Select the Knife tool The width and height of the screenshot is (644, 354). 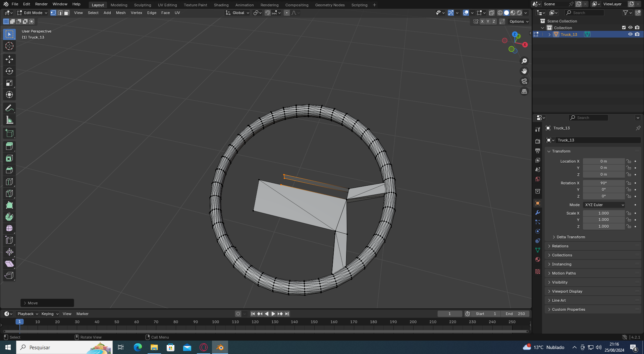[9, 193]
